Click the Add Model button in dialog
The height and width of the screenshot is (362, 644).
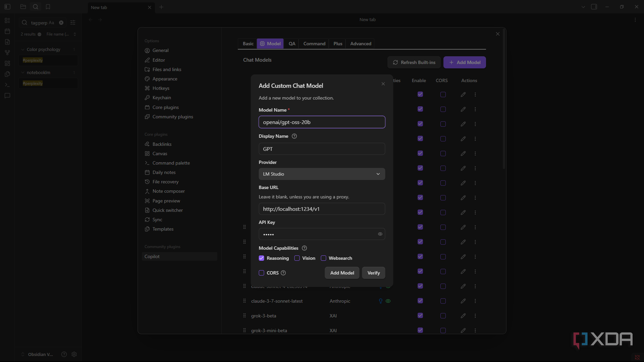point(342,273)
